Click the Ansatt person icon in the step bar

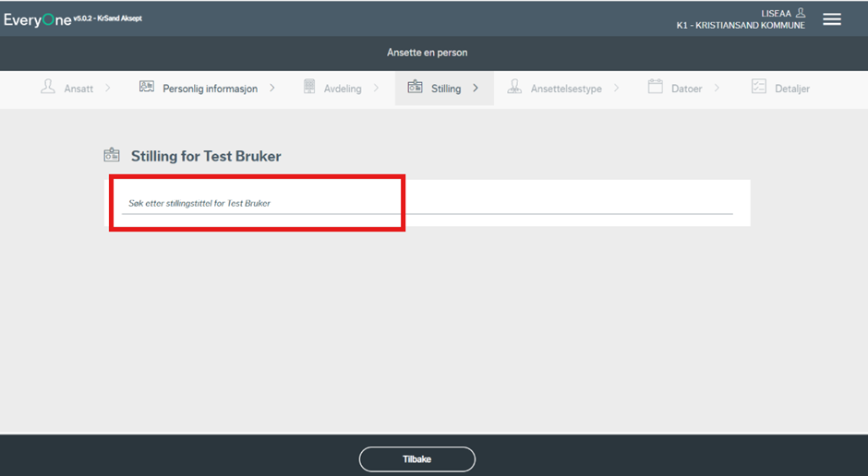pos(48,88)
